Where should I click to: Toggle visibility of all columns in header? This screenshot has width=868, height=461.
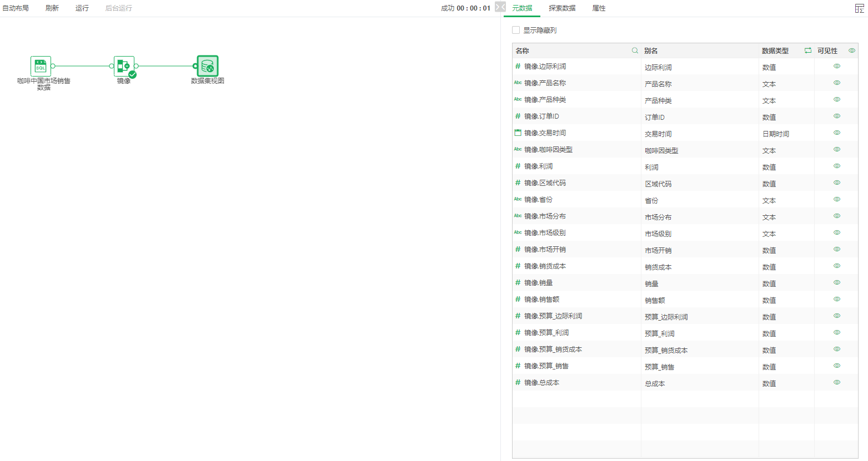click(852, 50)
